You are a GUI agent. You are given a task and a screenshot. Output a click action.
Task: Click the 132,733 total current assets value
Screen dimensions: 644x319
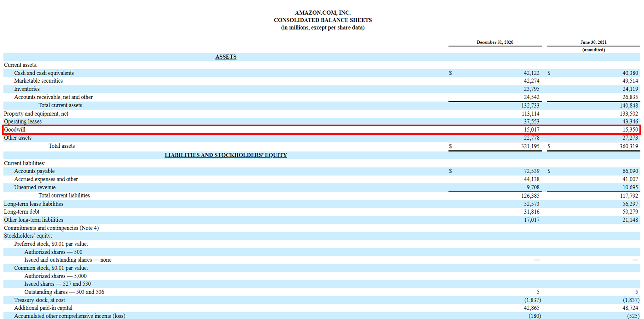coord(530,105)
